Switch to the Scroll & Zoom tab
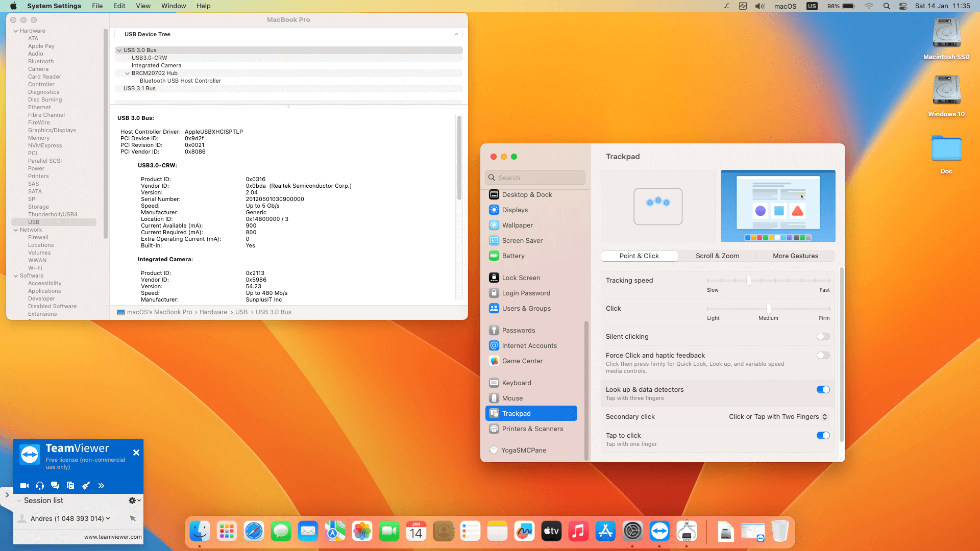This screenshot has width=980, height=551. [717, 256]
